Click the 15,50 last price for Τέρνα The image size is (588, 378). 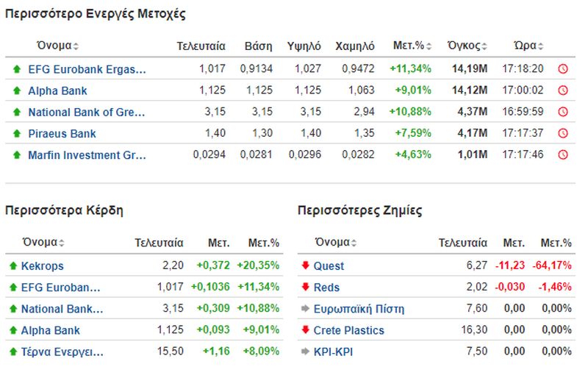pyautogui.click(x=171, y=352)
